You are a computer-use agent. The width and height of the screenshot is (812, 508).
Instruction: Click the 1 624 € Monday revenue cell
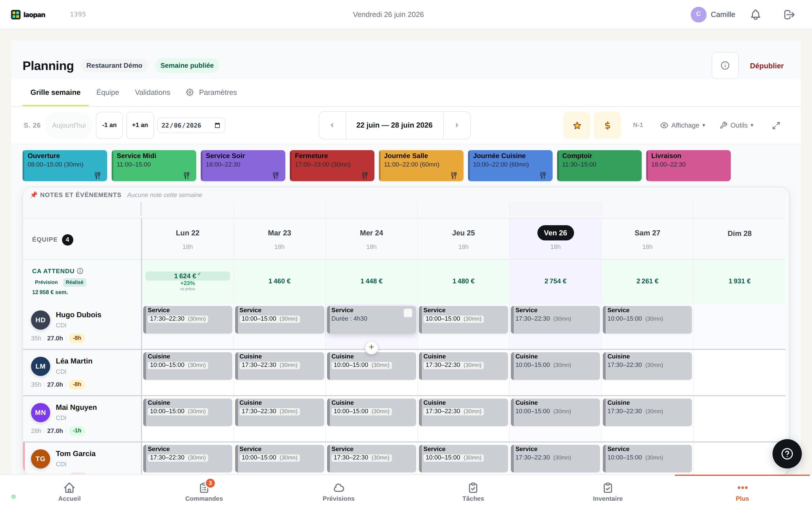187,281
